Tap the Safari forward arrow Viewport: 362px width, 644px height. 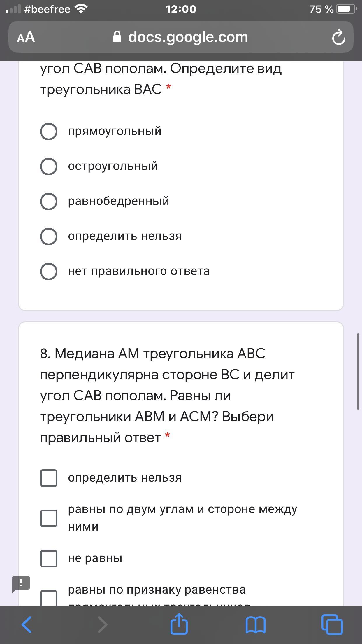point(102,624)
